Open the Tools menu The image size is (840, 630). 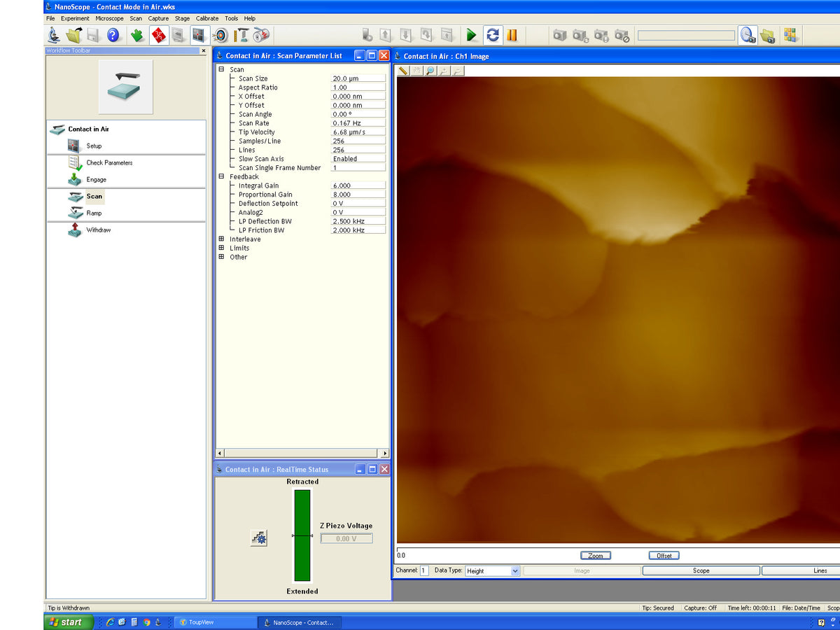232,18
